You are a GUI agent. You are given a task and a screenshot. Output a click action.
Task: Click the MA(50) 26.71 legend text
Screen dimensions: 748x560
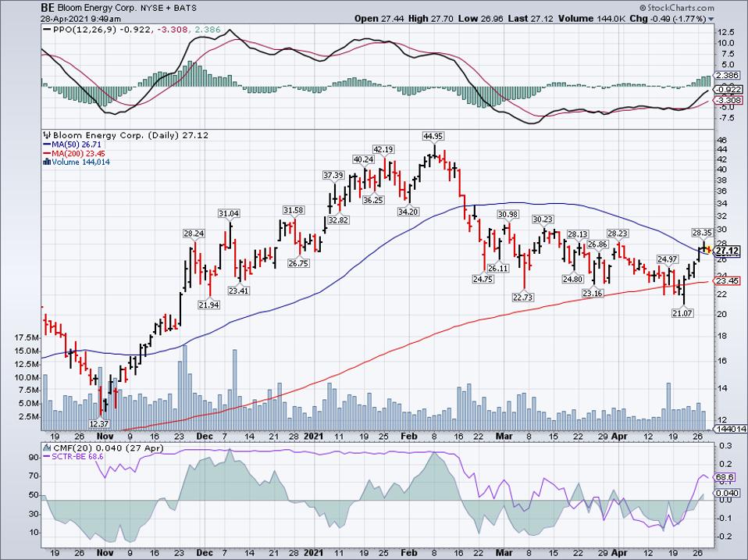point(77,144)
